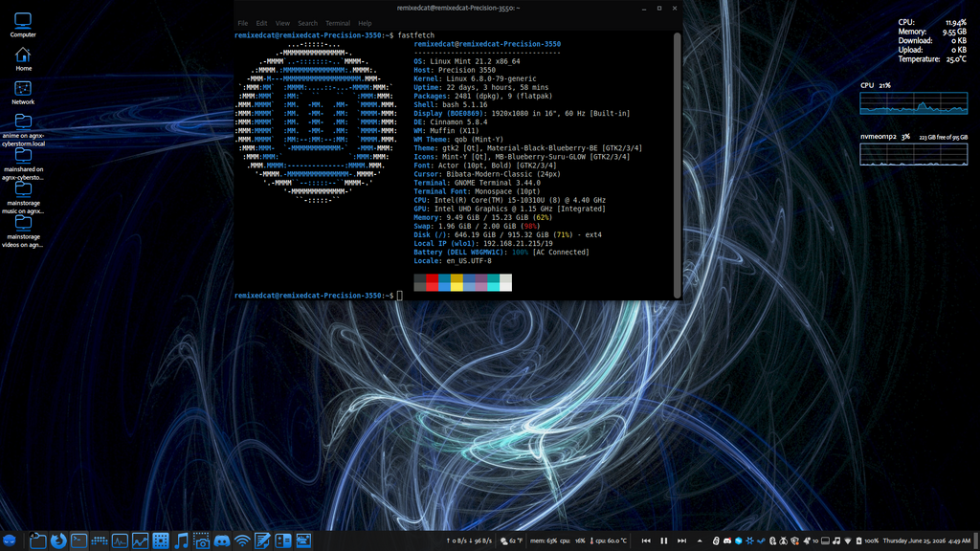The width and height of the screenshot is (980, 551).
Task: Open the terminal View menu
Action: click(x=282, y=23)
